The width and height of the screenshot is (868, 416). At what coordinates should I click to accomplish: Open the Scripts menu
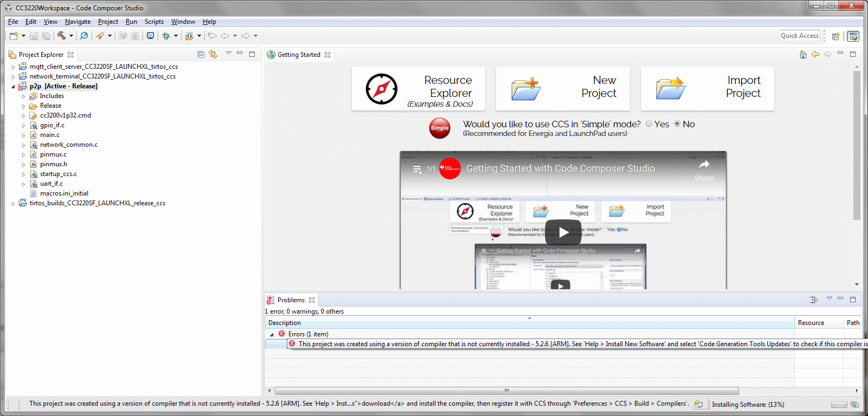pyautogui.click(x=154, y=22)
